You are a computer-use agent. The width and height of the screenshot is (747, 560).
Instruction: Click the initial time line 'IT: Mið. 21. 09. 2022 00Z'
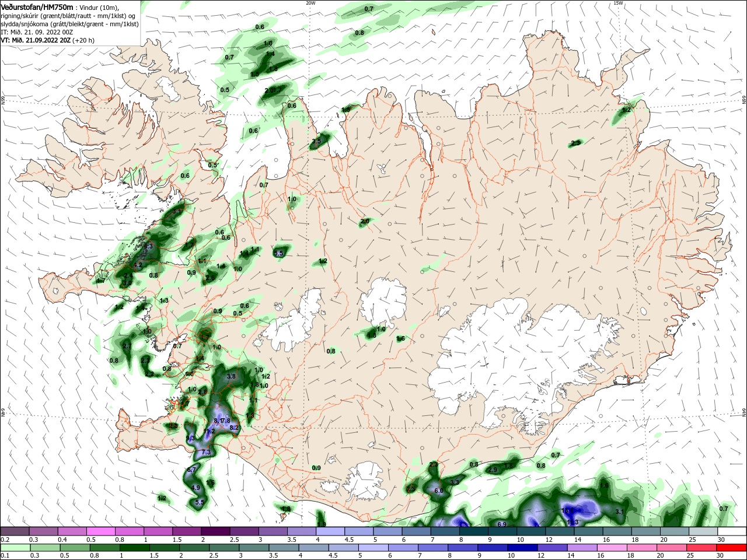click(x=37, y=32)
